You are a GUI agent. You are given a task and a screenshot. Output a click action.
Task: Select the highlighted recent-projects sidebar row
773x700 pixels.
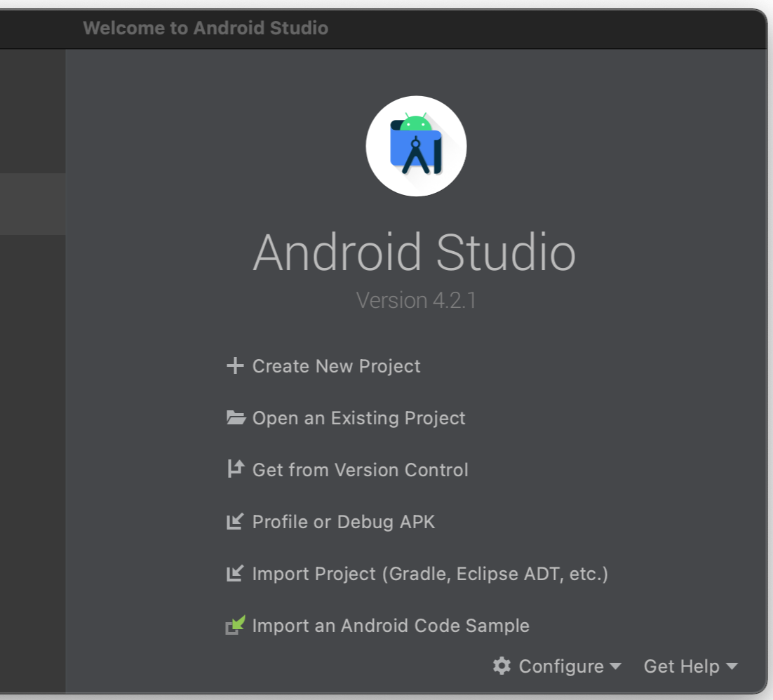point(32,203)
